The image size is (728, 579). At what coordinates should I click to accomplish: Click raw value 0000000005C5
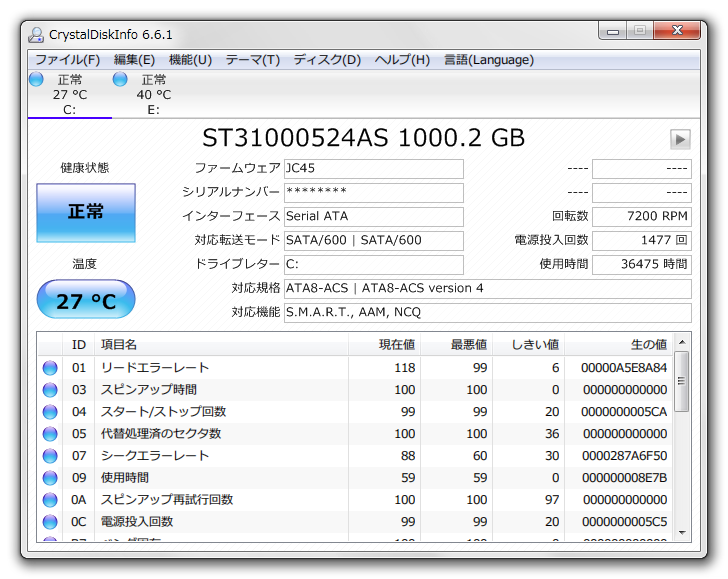coord(624,521)
